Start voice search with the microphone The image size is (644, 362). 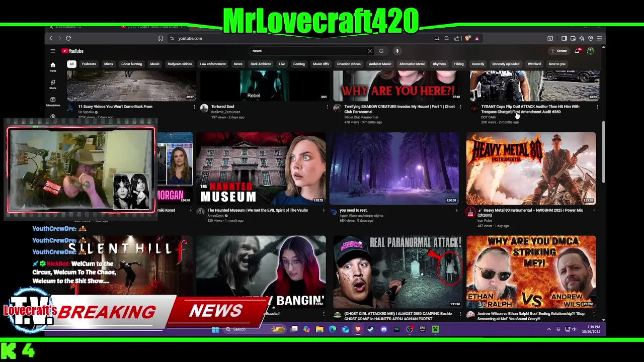pos(397,51)
